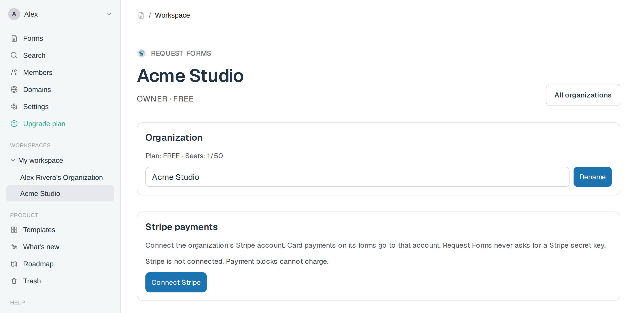Click the All organizations button
Image resolution: width=644 pixels, height=313 pixels.
click(x=583, y=95)
